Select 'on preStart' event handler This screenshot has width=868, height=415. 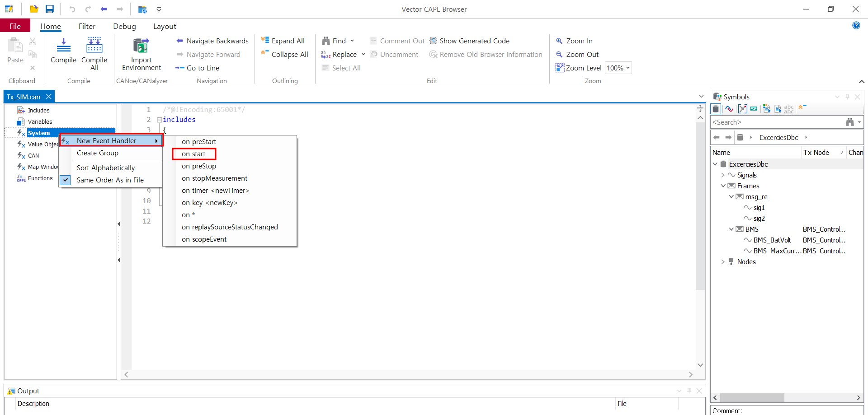point(199,141)
